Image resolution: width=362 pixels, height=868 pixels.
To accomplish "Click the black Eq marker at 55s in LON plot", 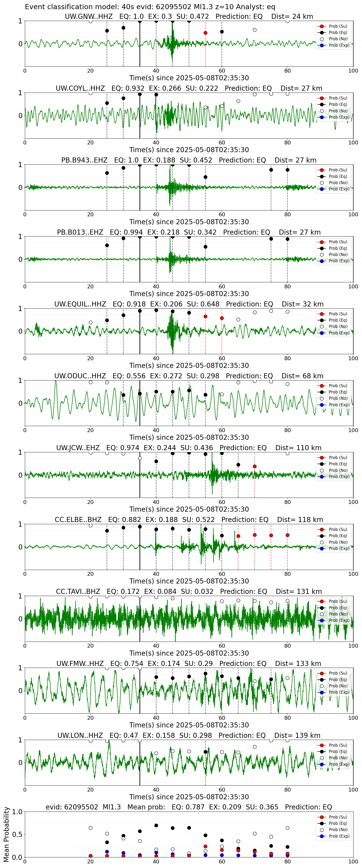I will click(x=205, y=752).
